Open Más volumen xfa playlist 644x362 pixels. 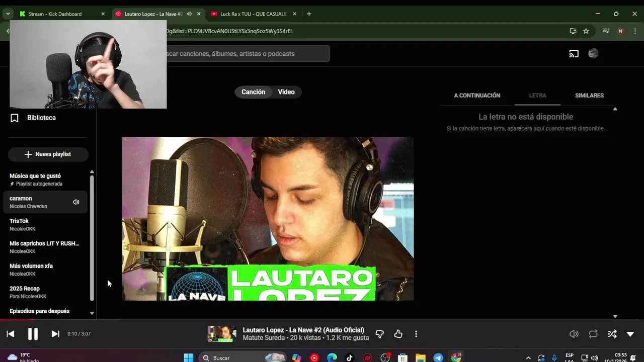(x=45, y=269)
